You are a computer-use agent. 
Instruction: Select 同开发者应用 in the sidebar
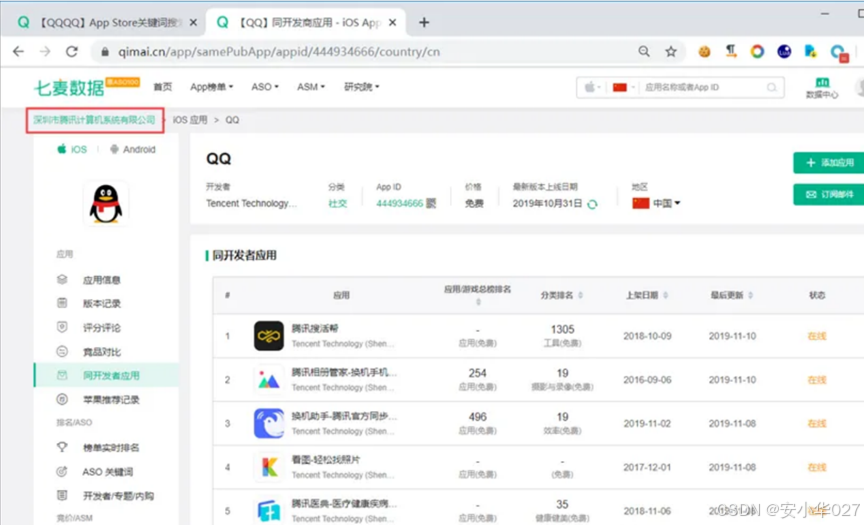(x=106, y=375)
